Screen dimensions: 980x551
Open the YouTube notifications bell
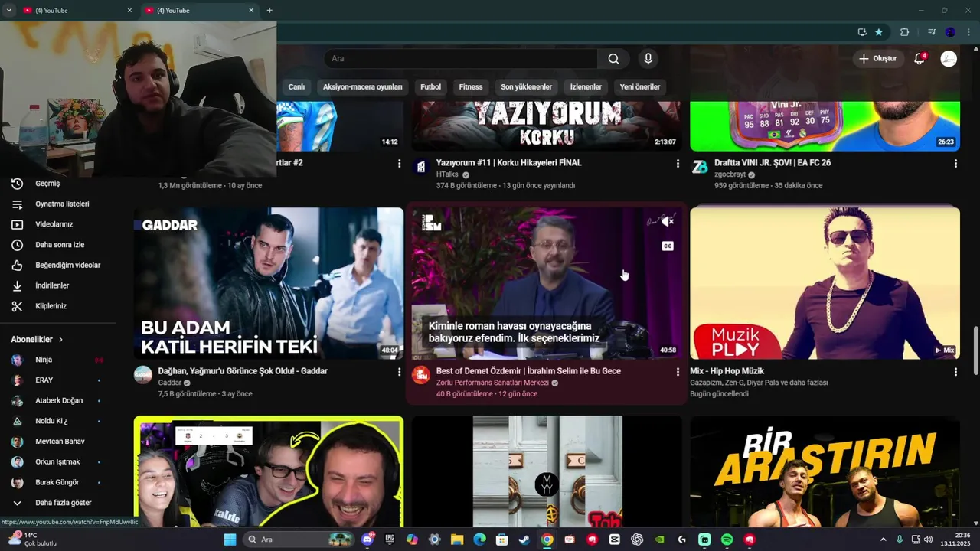point(920,59)
